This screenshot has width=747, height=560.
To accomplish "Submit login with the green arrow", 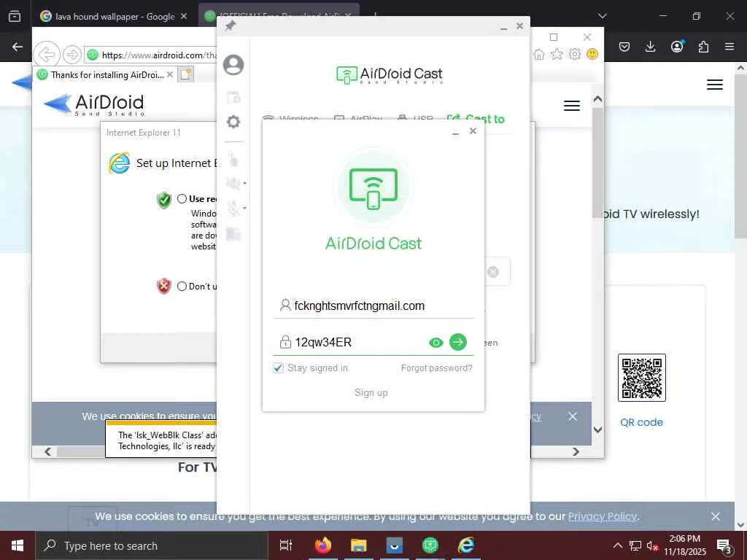I will click(x=458, y=342).
